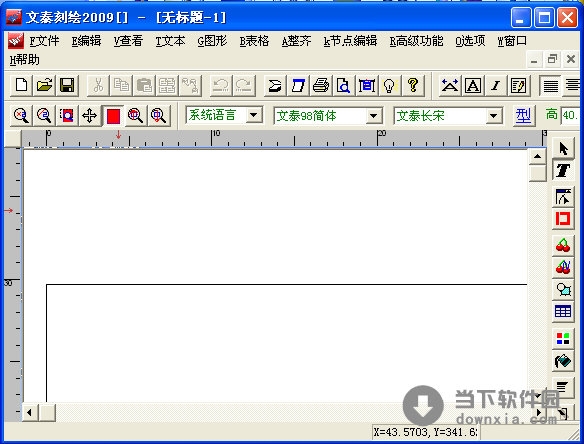Click the redo arrow icon
The width and height of the screenshot is (584, 444).
click(x=244, y=86)
